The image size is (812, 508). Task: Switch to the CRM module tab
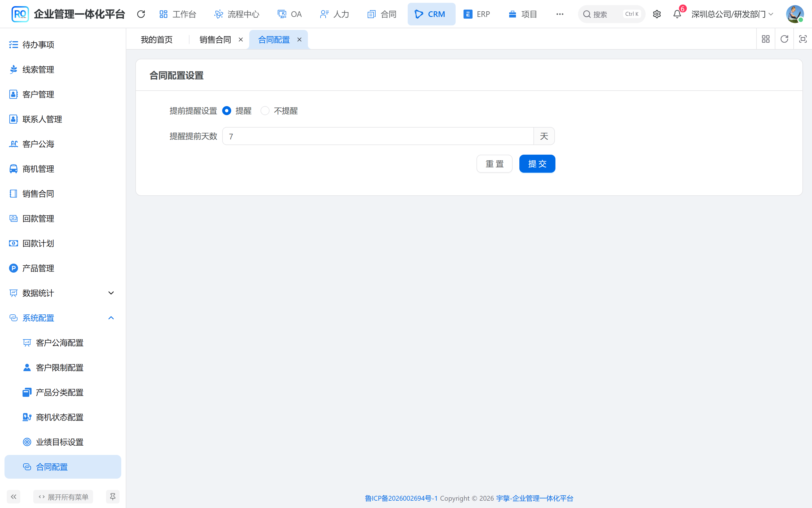point(431,14)
